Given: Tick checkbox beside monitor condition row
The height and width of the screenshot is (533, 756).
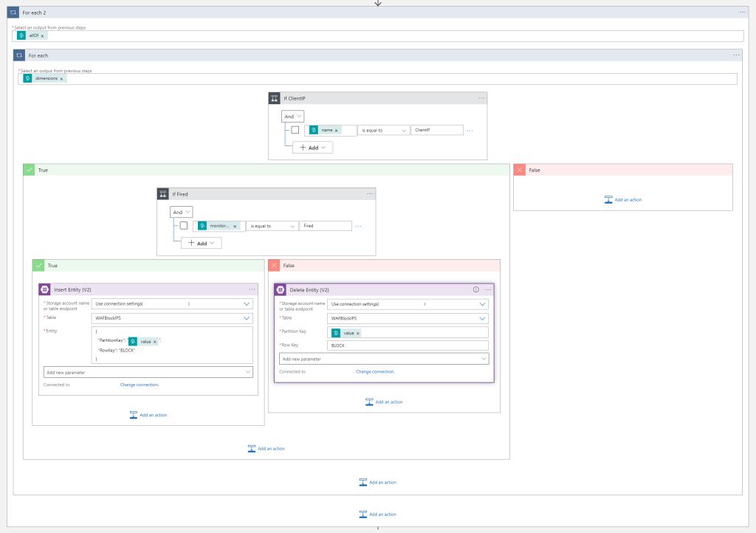Looking at the screenshot, I should coord(184,226).
